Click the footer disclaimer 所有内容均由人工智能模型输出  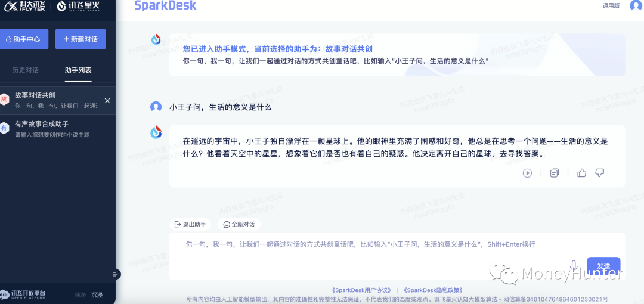click(x=397, y=299)
